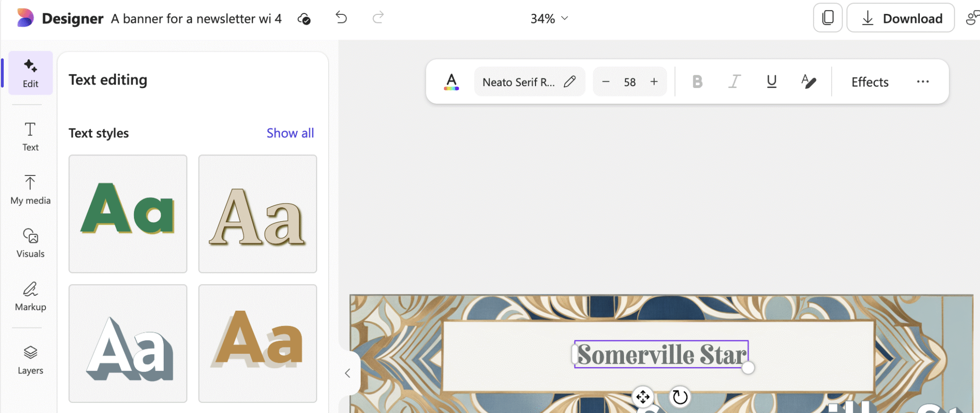This screenshot has width=980, height=413.
Task: Select the text highlight styling icon
Action: pos(808,82)
